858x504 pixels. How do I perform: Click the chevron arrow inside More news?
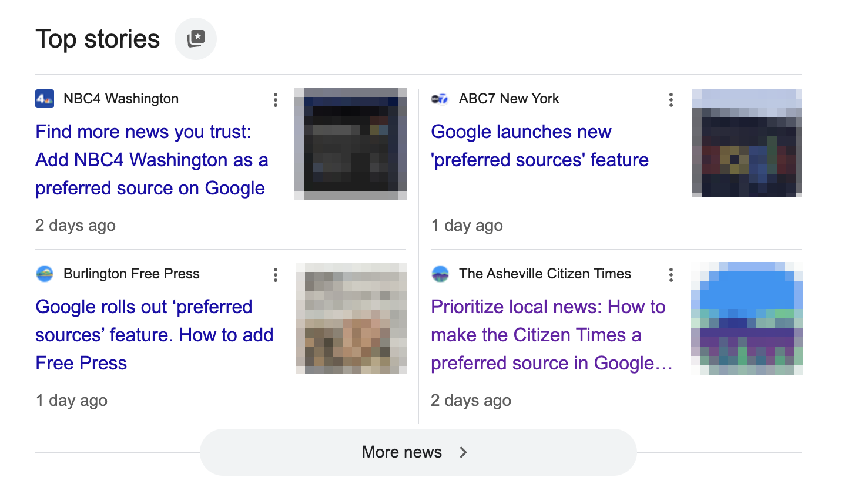(x=464, y=452)
